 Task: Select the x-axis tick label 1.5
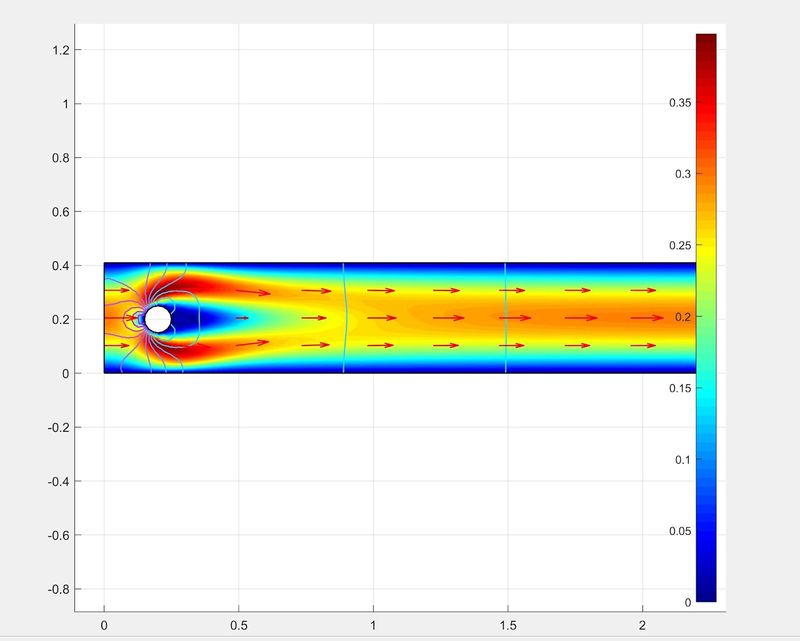pyautogui.click(x=508, y=625)
